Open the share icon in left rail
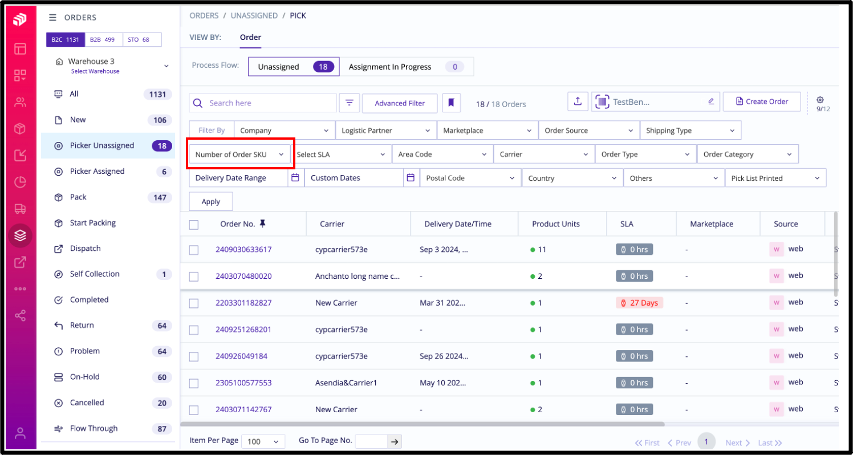 [20, 315]
